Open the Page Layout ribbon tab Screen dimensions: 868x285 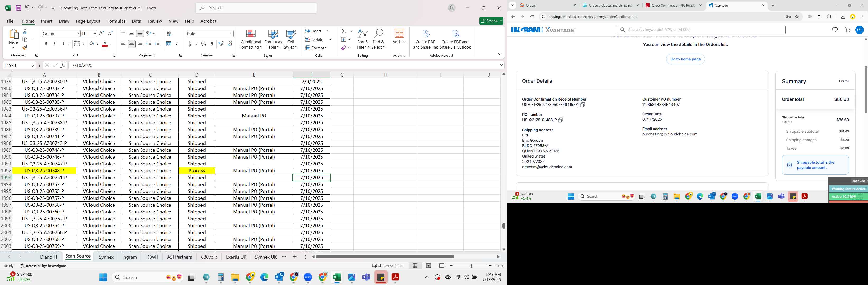coord(88,21)
